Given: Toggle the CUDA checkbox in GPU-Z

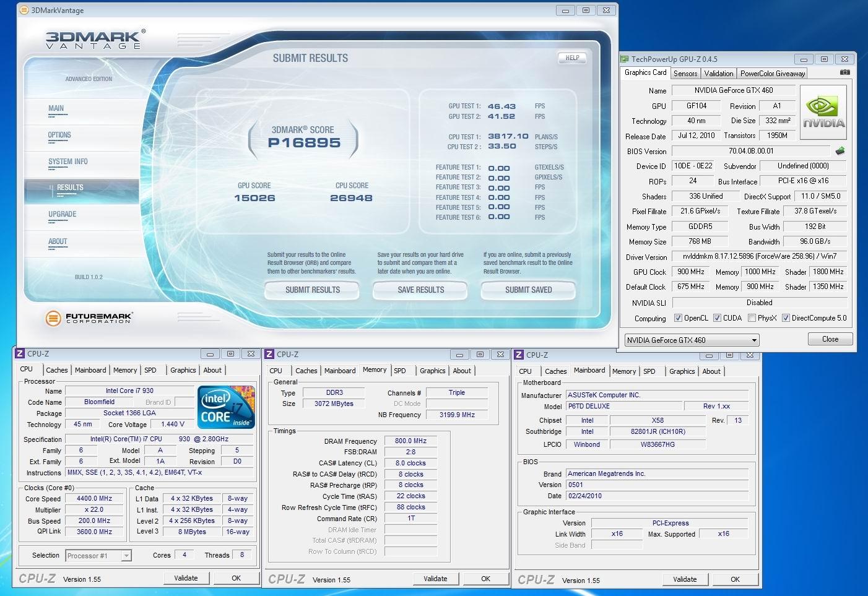Looking at the screenshot, I should (717, 318).
